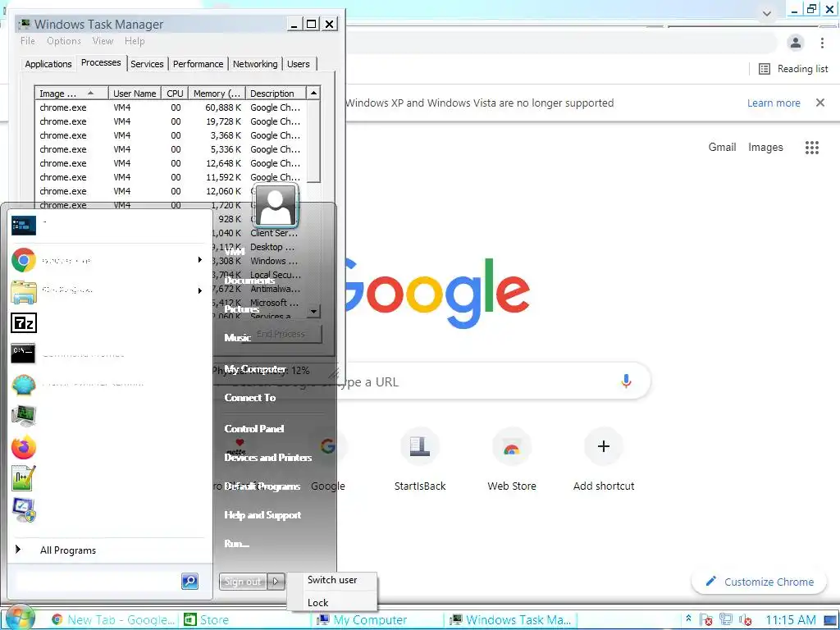Open Chrome's three-dot menu

822,43
